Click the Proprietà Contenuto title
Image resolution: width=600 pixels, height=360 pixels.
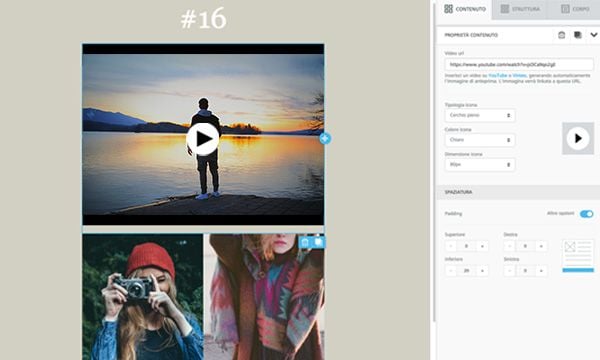pyautogui.click(x=471, y=35)
